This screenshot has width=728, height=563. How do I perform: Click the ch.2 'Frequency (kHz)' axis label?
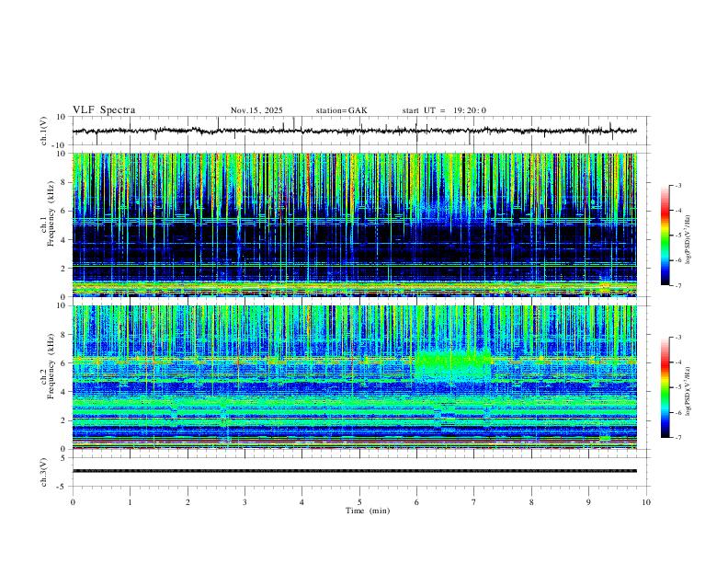(x=51, y=366)
